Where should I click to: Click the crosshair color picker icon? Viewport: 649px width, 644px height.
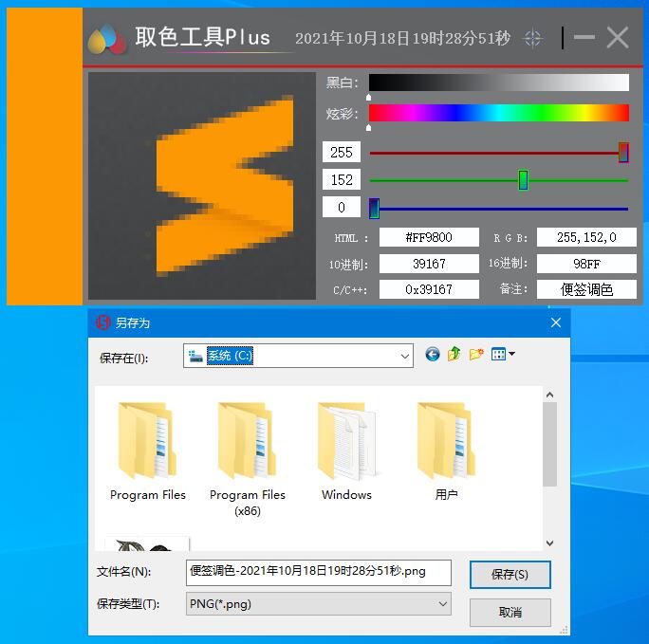pos(532,39)
